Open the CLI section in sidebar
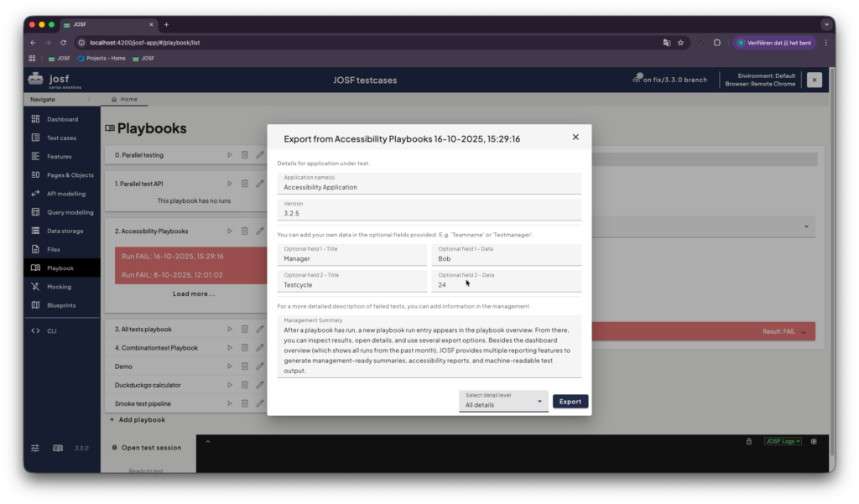Viewport: 859px width, 504px height. [52, 331]
